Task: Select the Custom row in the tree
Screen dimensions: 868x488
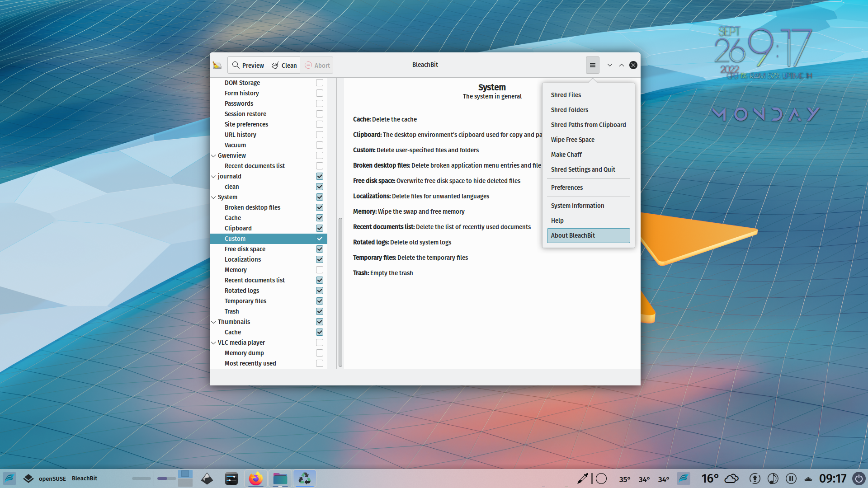Action: click(x=268, y=239)
